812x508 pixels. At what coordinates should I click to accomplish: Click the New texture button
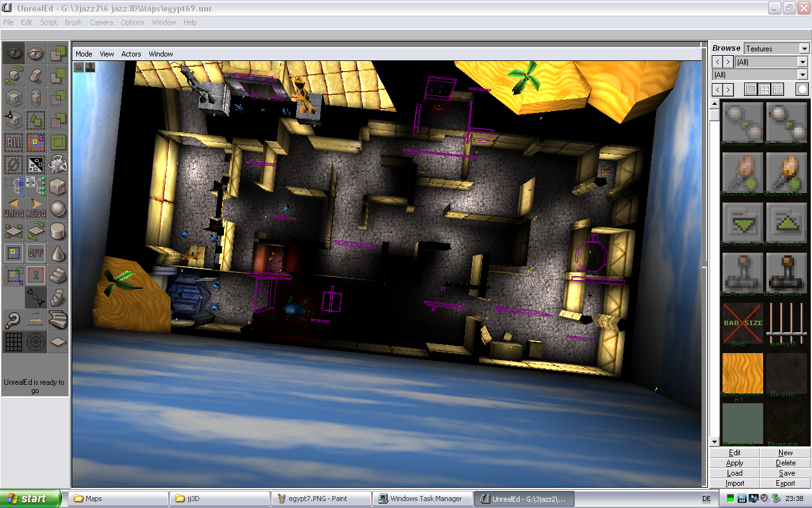[x=785, y=453]
